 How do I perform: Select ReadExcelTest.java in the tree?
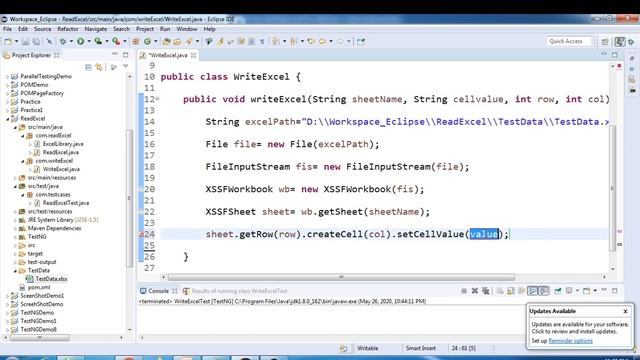65,203
